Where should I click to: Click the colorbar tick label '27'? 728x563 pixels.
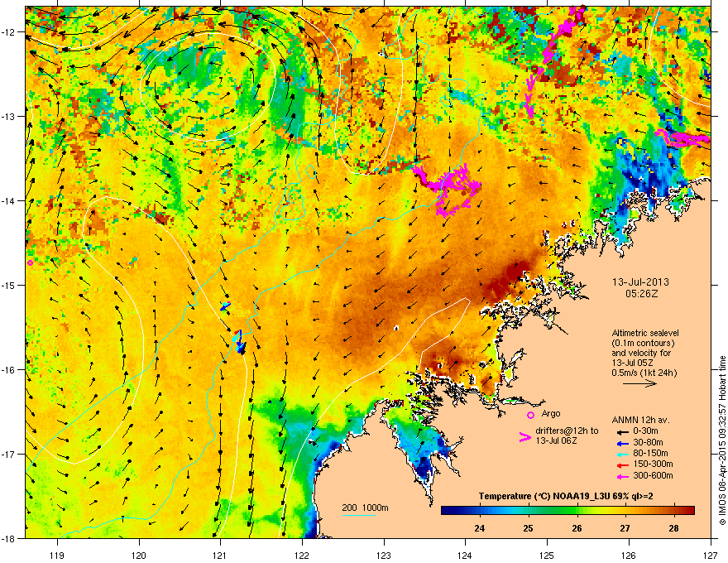point(625,528)
